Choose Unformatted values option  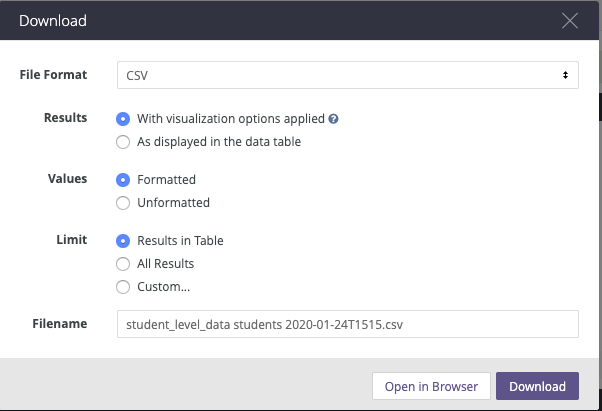(x=123, y=203)
